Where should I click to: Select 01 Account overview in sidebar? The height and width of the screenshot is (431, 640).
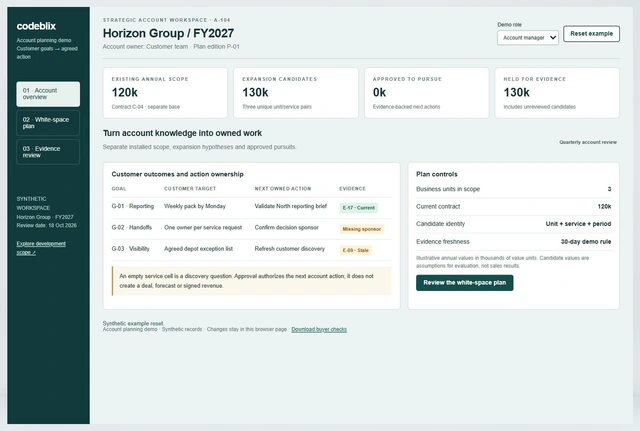pos(48,94)
